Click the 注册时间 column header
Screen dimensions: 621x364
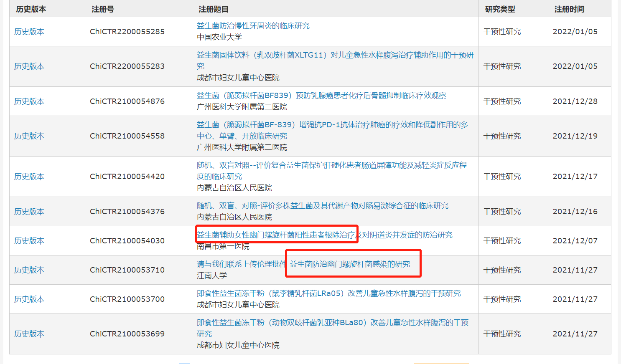point(570,9)
